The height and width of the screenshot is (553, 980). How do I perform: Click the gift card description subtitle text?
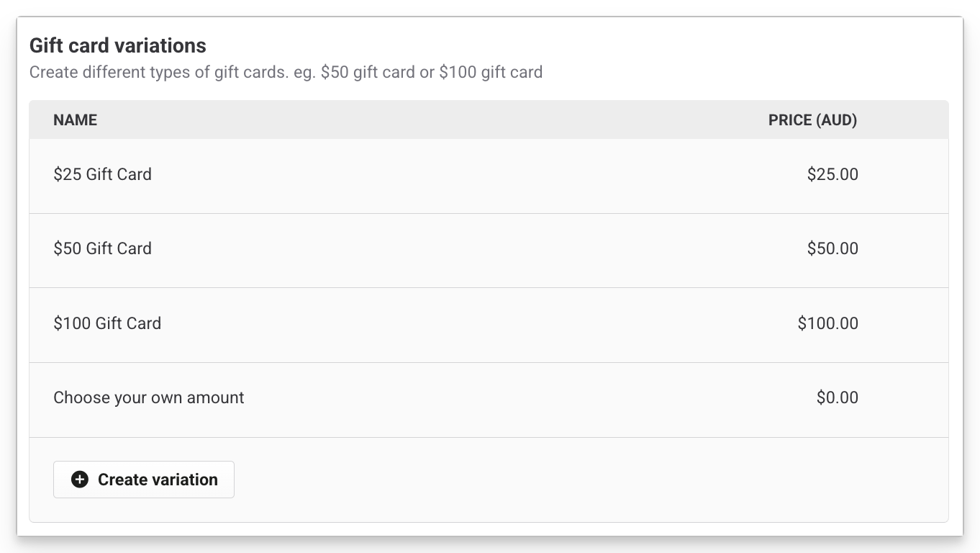tap(286, 72)
